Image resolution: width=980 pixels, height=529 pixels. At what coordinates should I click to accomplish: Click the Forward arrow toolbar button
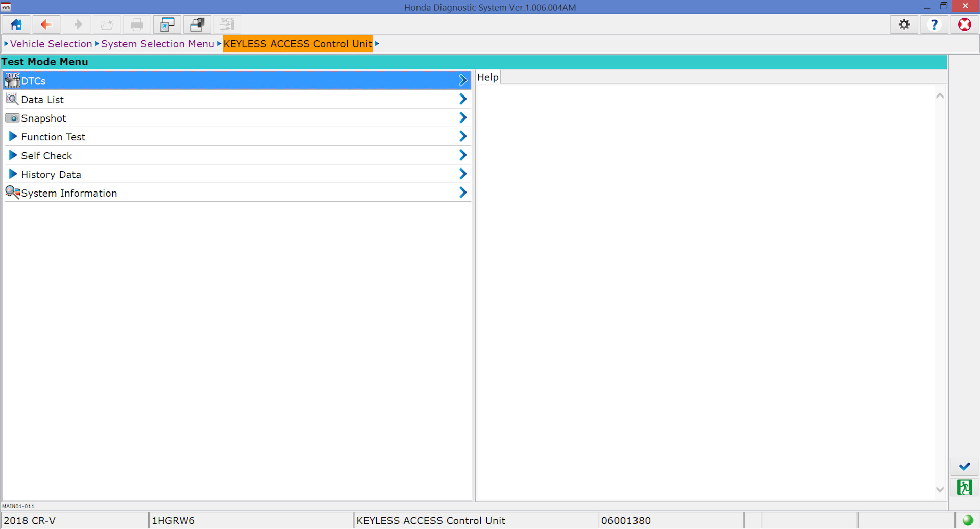(x=77, y=25)
